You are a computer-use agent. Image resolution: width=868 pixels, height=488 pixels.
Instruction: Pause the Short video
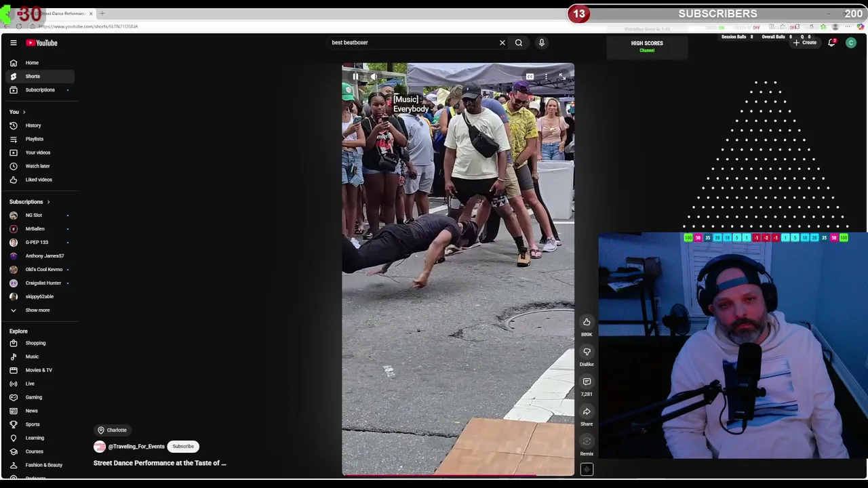(355, 77)
